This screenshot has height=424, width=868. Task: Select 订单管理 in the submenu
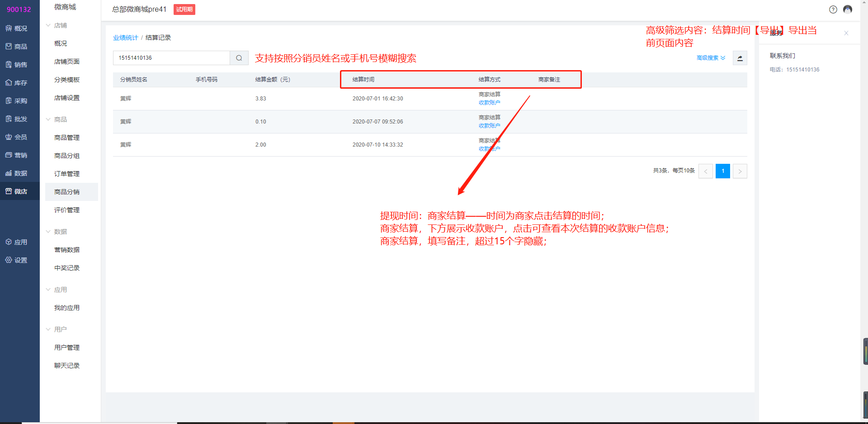click(x=67, y=174)
